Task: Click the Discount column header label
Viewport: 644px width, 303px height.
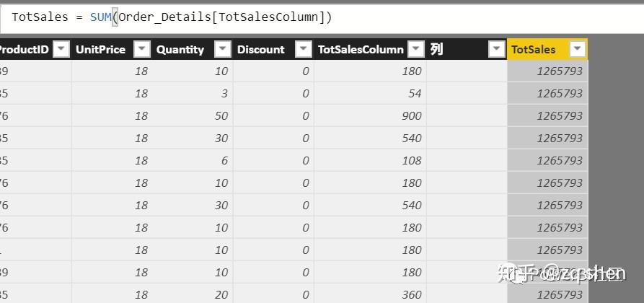Action: coord(261,49)
